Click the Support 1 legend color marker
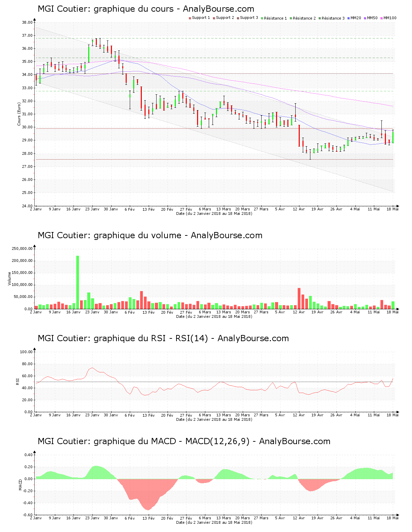The image size is (412, 532). [x=190, y=18]
